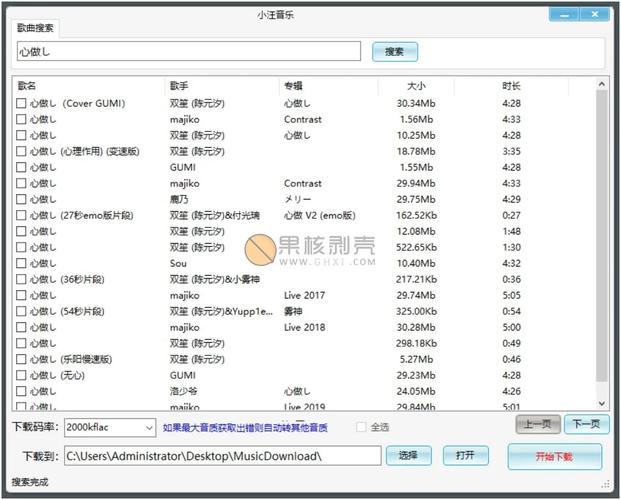Click the results list vertical scrollbar thumb
621x500 pixels.
click(602, 236)
